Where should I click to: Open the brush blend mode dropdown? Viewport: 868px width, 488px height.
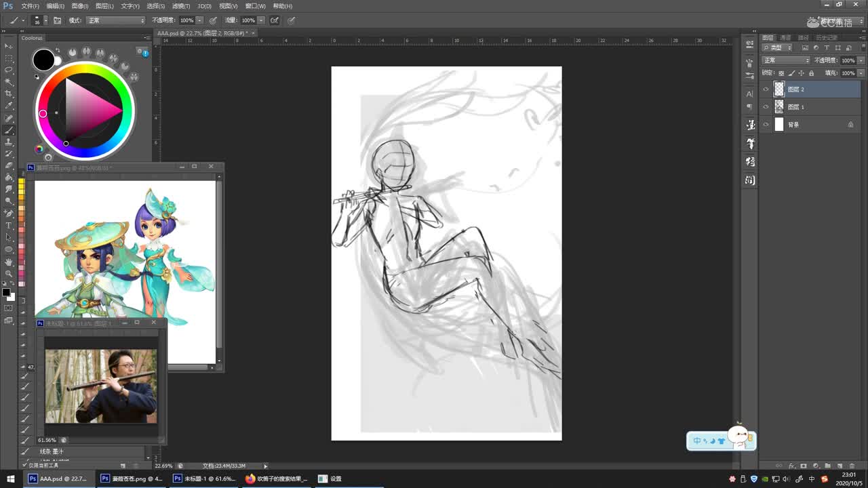coord(115,20)
